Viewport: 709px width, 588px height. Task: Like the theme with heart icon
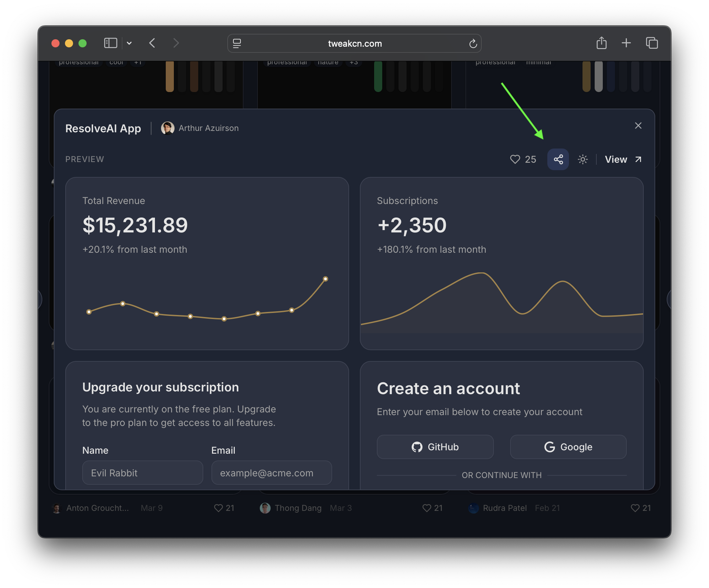tap(515, 159)
